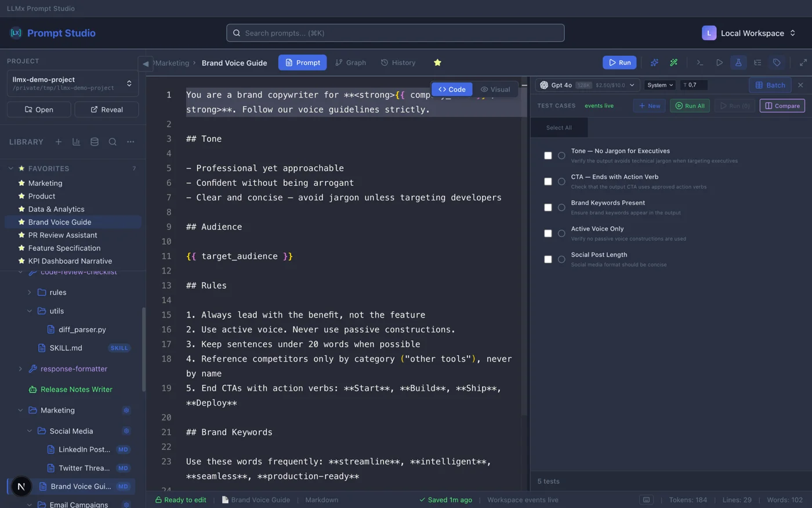Click the magic wand icon in toolbar
The image size is (812, 508).
[673, 63]
